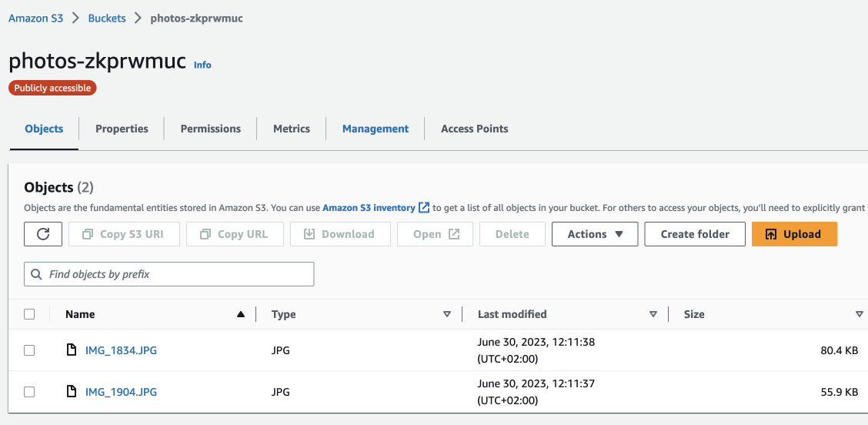Click the Create folder button
868x425 pixels.
click(694, 234)
